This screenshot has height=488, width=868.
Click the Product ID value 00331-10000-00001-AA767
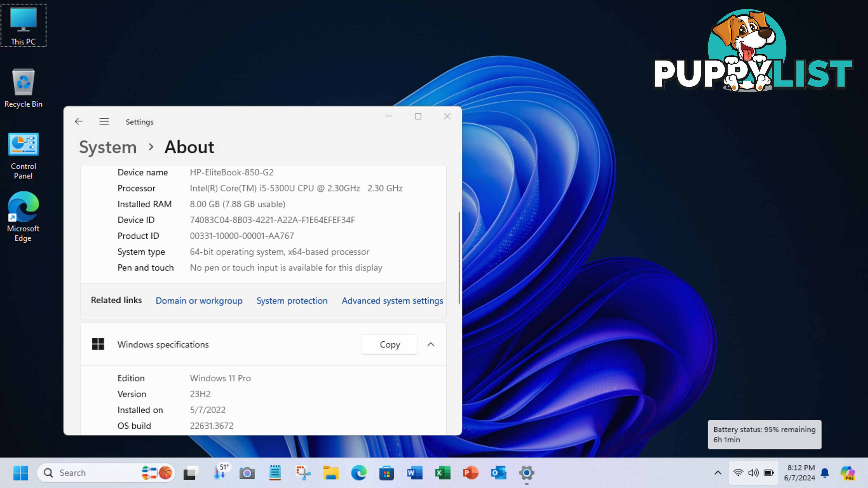[242, 236]
